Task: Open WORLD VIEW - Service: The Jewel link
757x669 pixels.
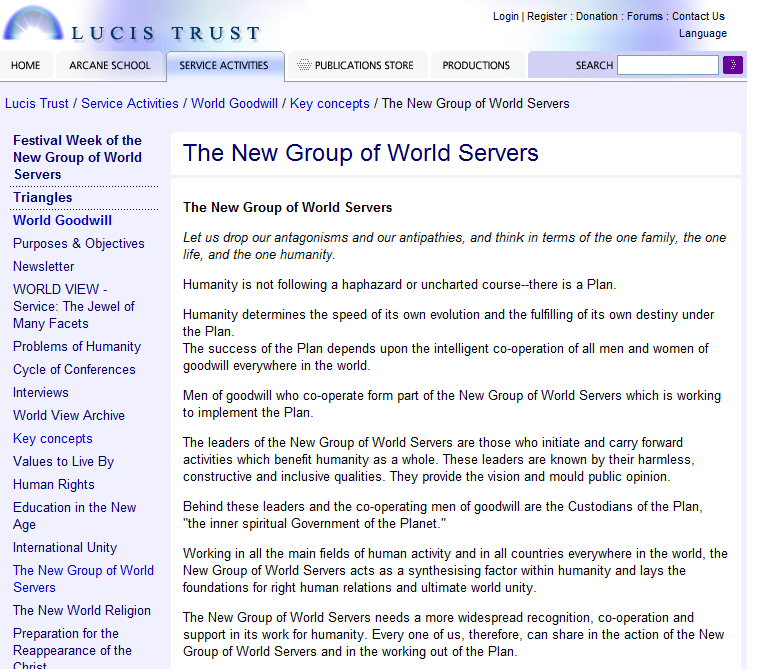Action: [74, 306]
